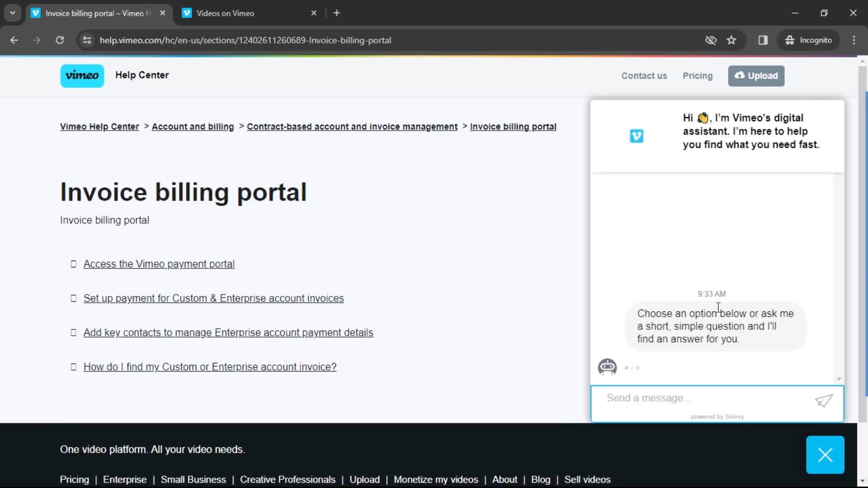The height and width of the screenshot is (488, 868).
Task: Click the chatbot robot icon
Action: pyautogui.click(x=607, y=367)
